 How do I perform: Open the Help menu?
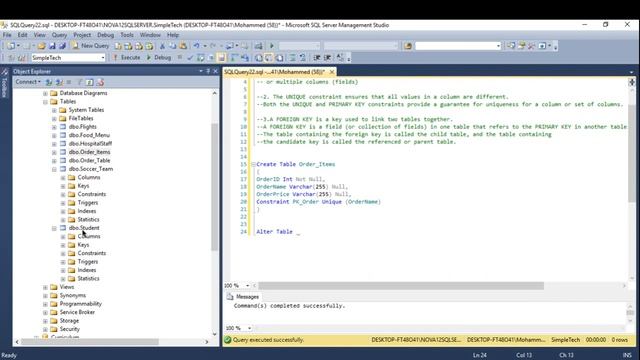(x=173, y=35)
